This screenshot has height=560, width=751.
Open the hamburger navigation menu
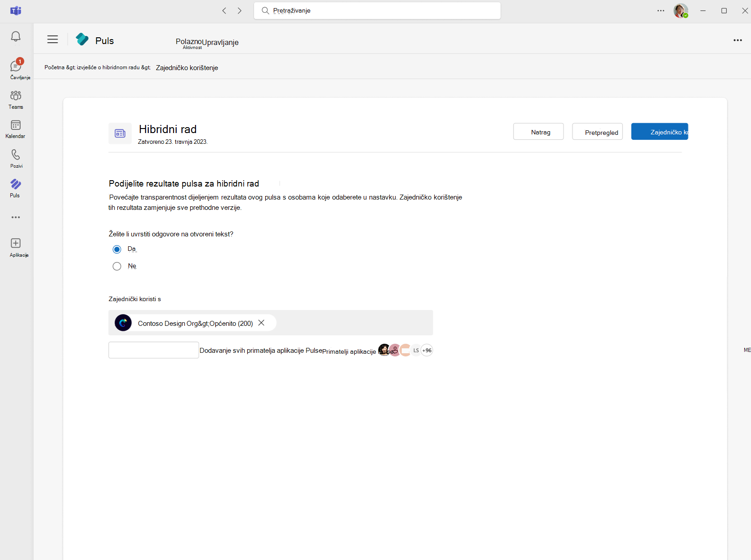coord(53,39)
